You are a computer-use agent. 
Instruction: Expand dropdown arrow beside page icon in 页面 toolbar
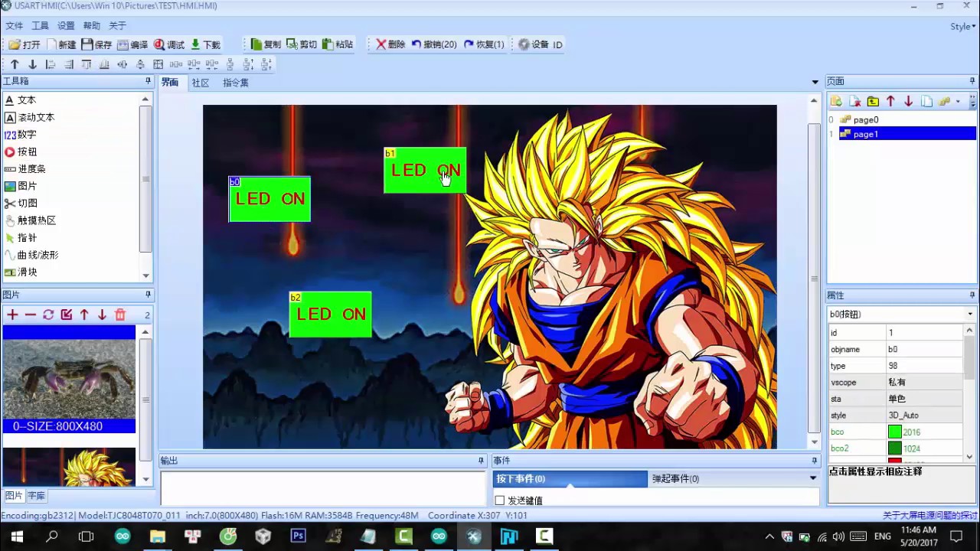tap(958, 101)
